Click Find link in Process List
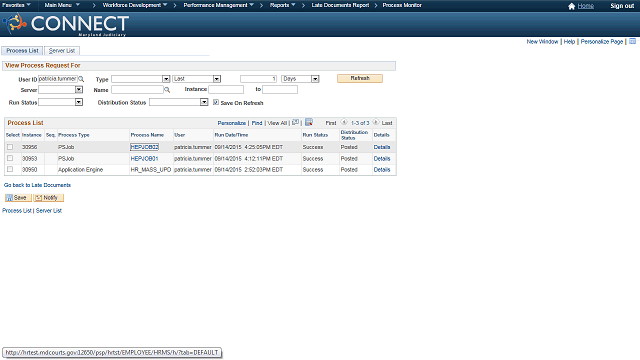Image resolution: width=640 pixels, height=360 pixels. pos(257,123)
